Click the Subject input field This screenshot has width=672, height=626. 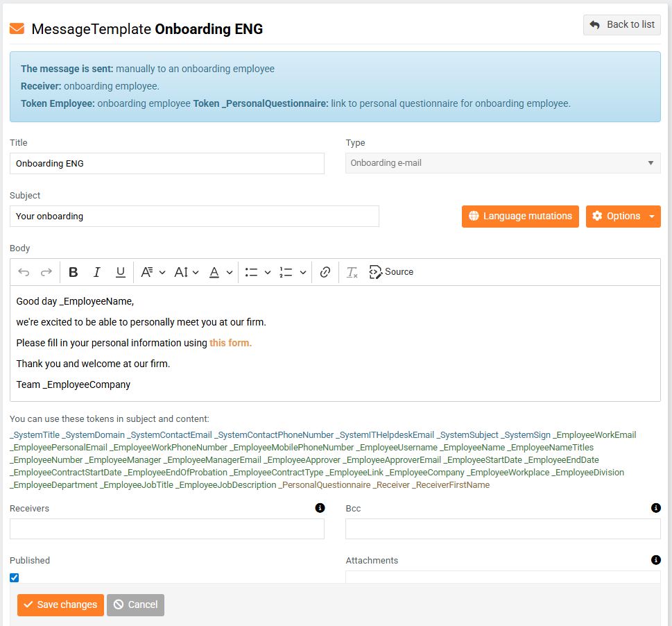(x=194, y=217)
